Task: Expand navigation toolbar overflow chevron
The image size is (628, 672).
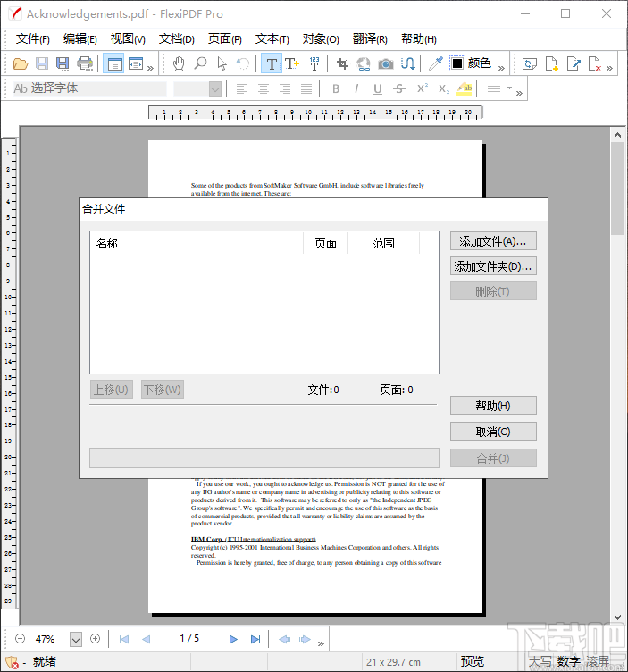Action: tap(321, 643)
